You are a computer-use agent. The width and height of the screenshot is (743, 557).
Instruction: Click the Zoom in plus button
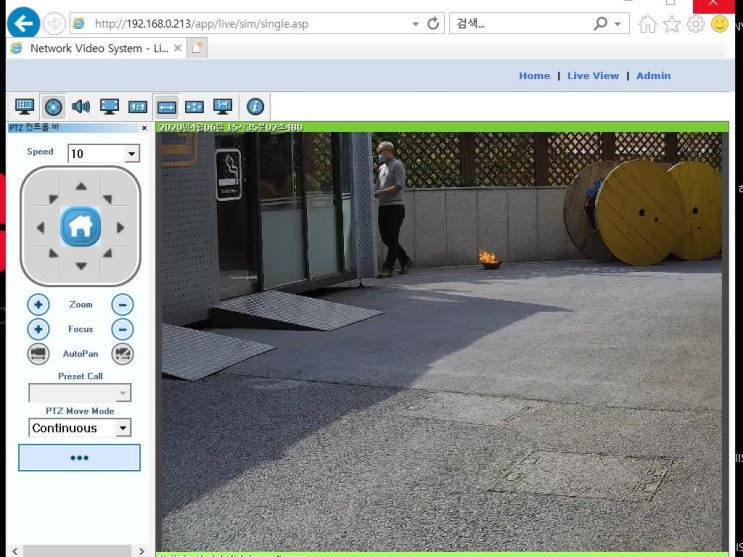pos(38,305)
